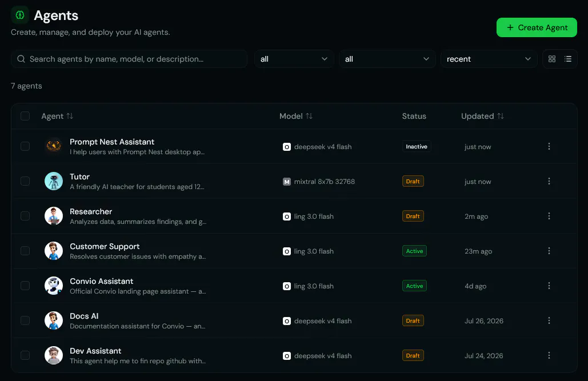Viewport: 588px width, 381px height.
Task: Click the '4d ago' updated time
Action: point(475,286)
